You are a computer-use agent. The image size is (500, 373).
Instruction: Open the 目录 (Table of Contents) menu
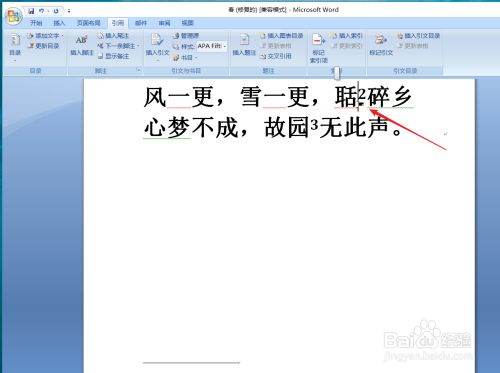pos(15,47)
